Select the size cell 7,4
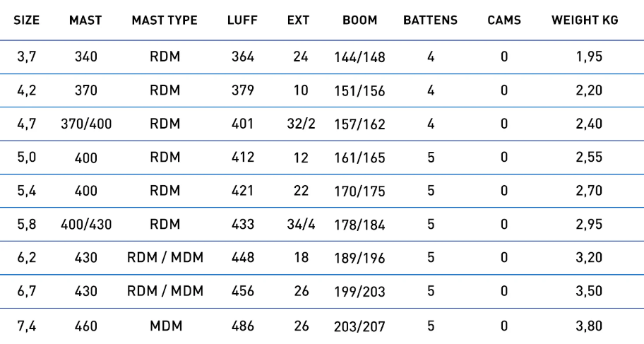The image size is (644, 344). click(25, 326)
